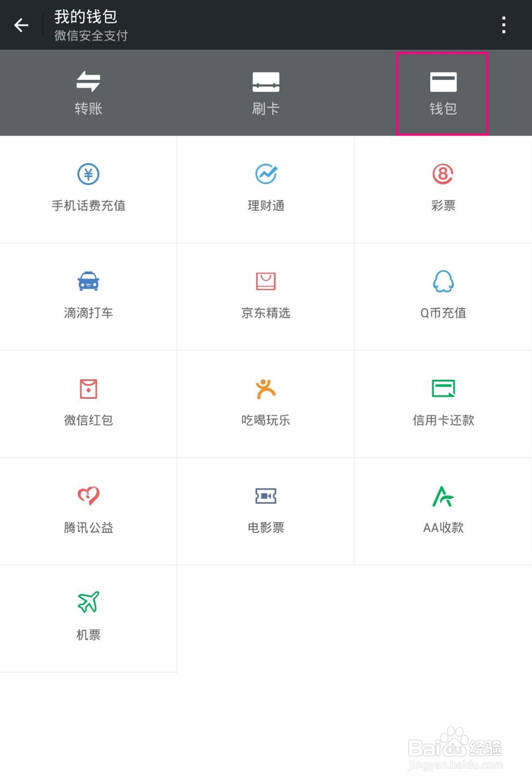The height and width of the screenshot is (783, 532).
Task: Open the 电影票 movie ticket icon
Action: pyautogui.click(x=265, y=496)
